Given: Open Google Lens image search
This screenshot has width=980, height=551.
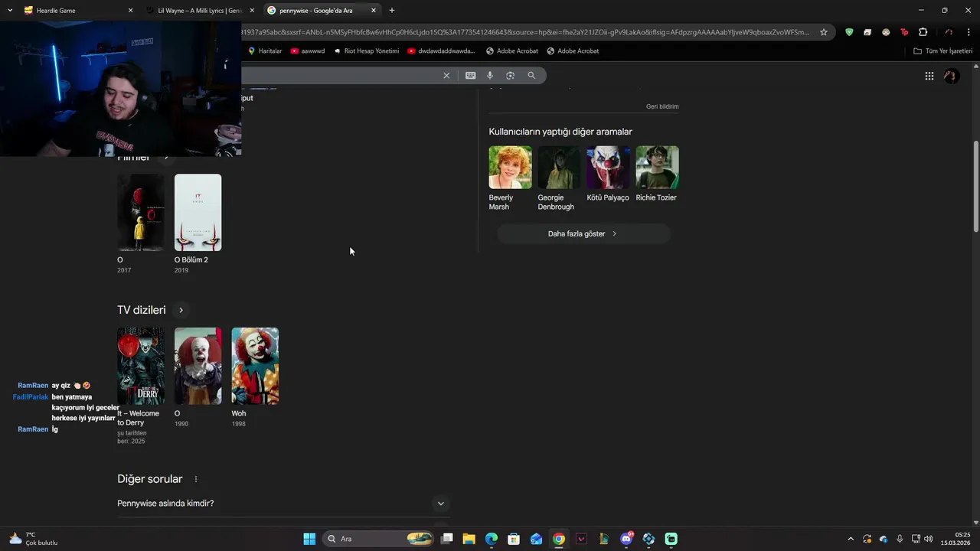Looking at the screenshot, I should coord(510,76).
